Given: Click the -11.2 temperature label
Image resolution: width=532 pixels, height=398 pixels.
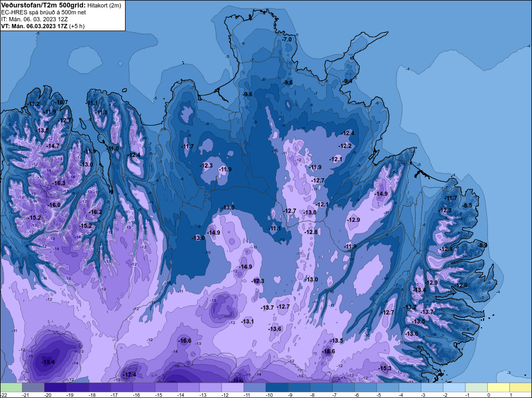Looking at the screenshot, I should click(x=33, y=104).
